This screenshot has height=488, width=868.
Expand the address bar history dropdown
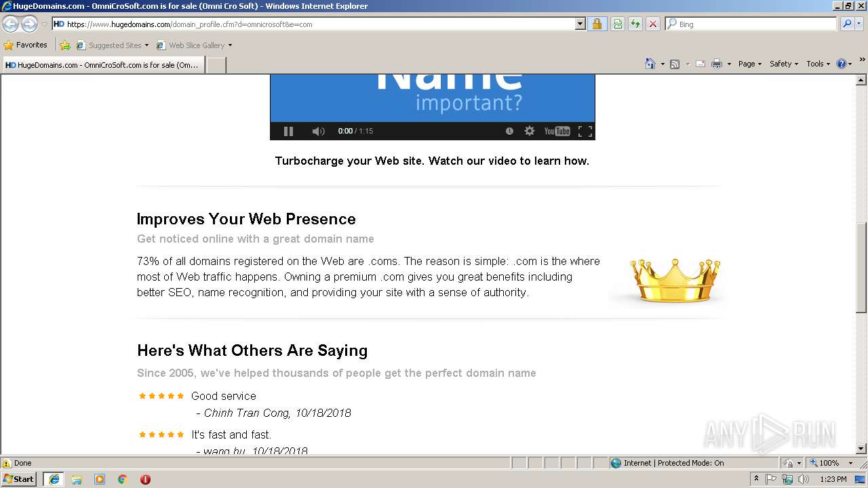(x=580, y=24)
